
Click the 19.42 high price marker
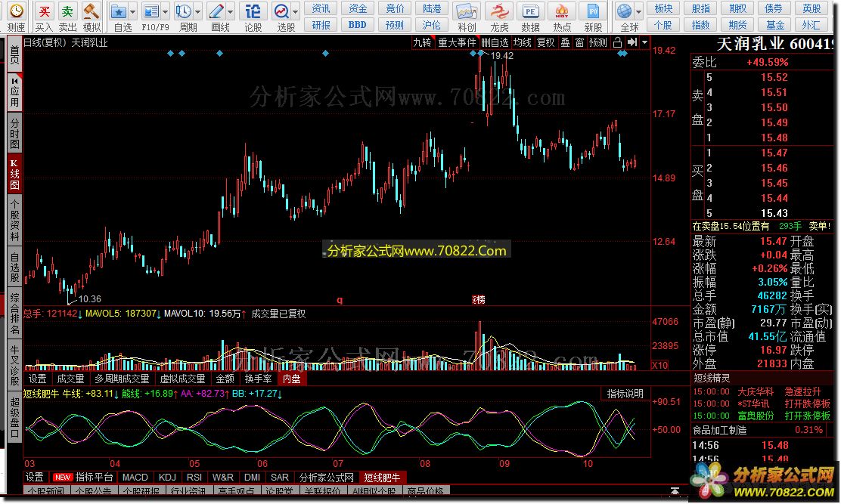[x=502, y=56]
